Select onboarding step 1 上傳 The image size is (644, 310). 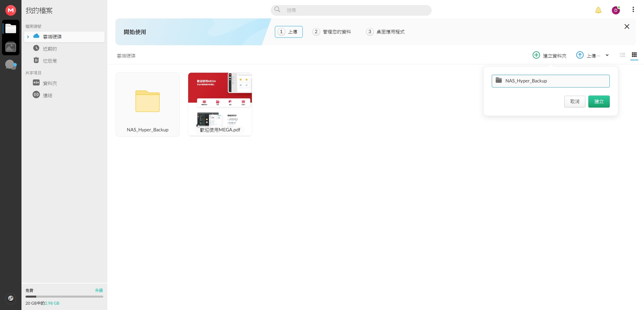pos(289,32)
